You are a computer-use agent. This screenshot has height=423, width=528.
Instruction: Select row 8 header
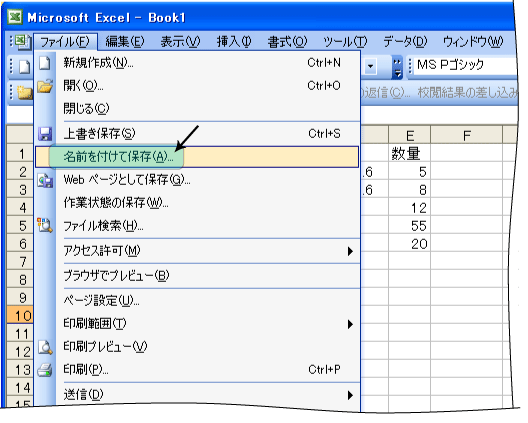pyautogui.click(x=20, y=280)
